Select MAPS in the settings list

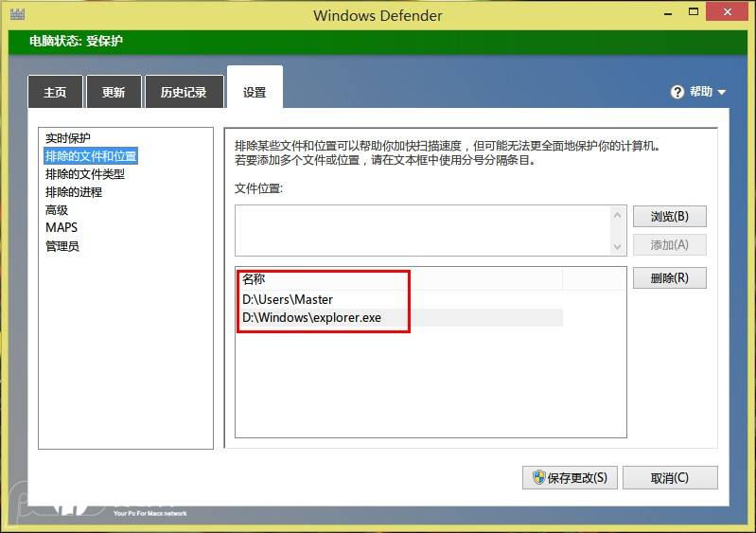[62, 227]
